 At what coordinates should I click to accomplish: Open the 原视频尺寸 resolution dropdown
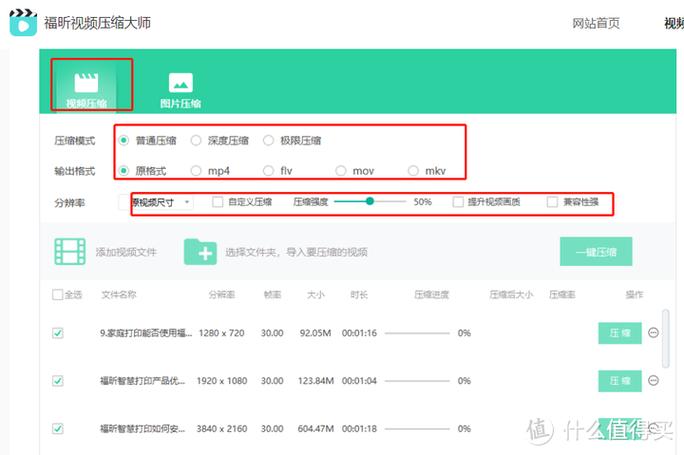pos(156,202)
